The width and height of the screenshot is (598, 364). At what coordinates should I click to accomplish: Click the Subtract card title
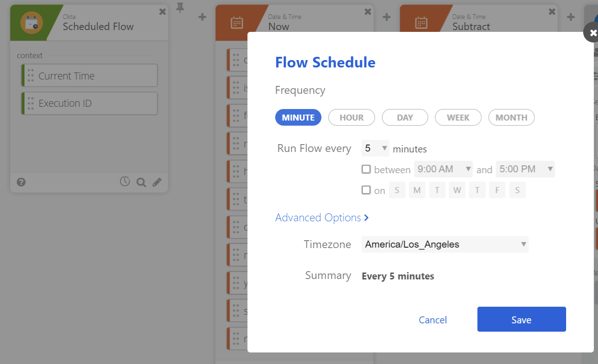coord(471,26)
